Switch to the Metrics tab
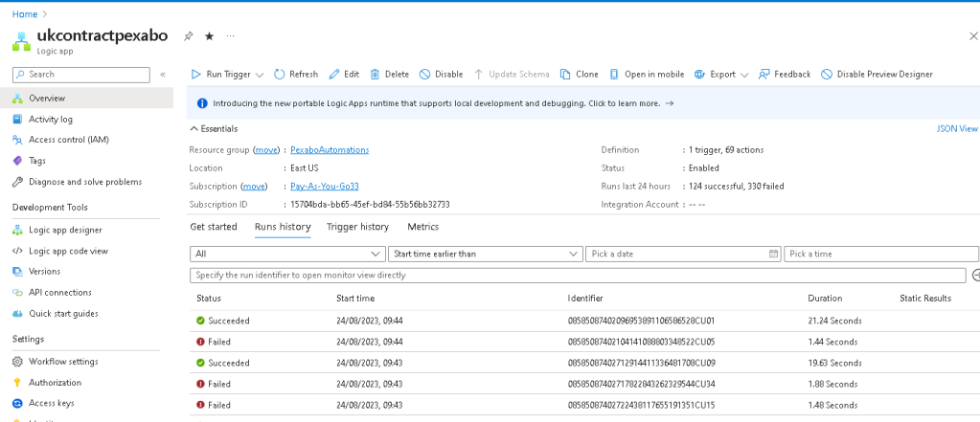The image size is (980, 422). click(x=423, y=227)
